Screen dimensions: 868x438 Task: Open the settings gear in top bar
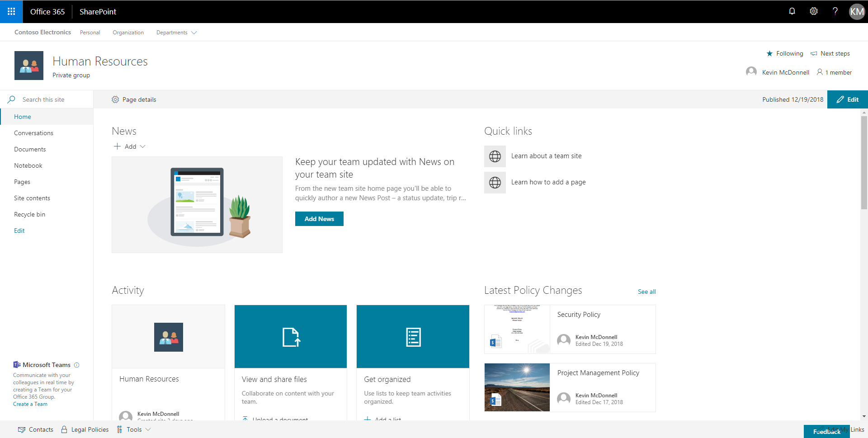pos(813,11)
